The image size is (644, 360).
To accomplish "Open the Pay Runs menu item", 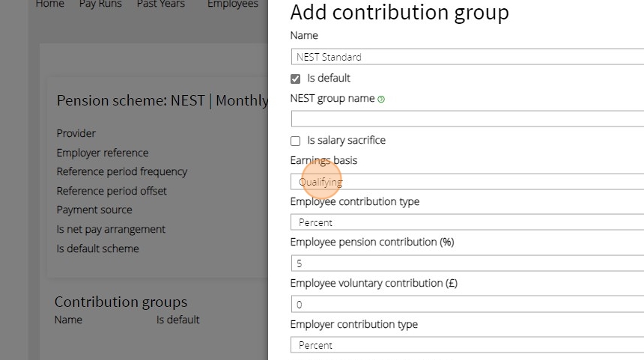I will 100,4.
